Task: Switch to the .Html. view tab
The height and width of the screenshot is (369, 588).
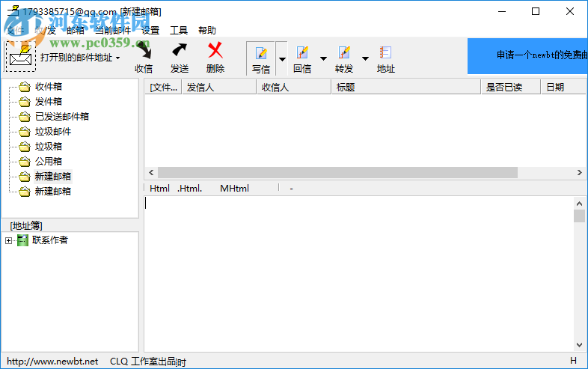Action: pyautogui.click(x=190, y=189)
